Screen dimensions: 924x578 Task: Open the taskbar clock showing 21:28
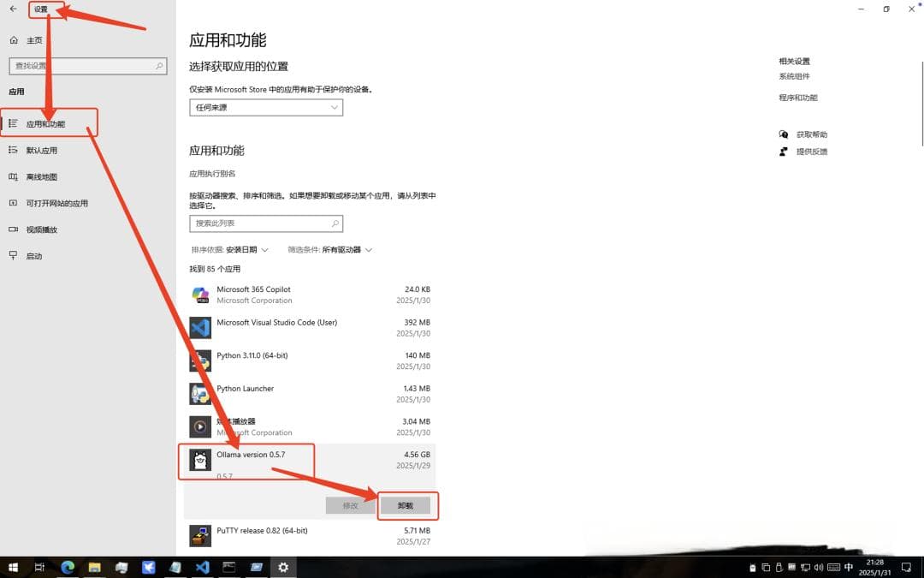(875, 568)
